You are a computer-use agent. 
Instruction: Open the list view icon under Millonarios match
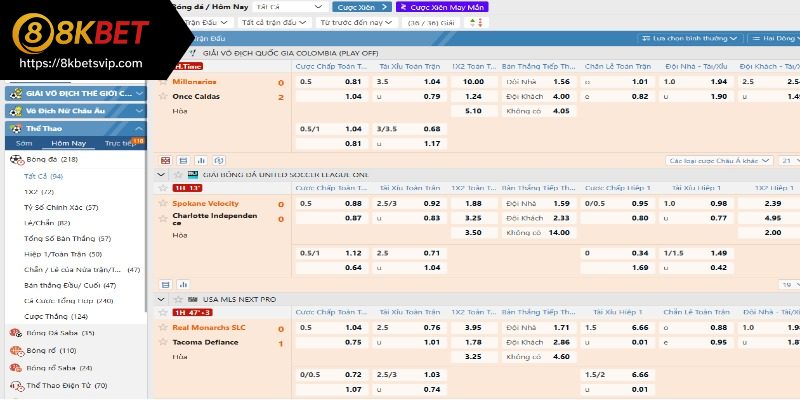pos(183,160)
